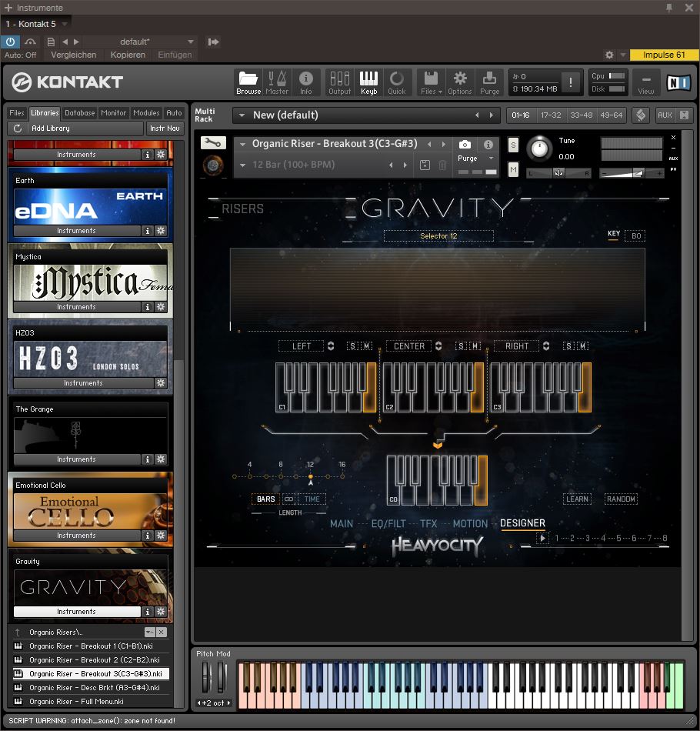Viewport: 700px width, 731px height.
Task: Click the wrench edit icon of the instrument
Action: (x=213, y=142)
